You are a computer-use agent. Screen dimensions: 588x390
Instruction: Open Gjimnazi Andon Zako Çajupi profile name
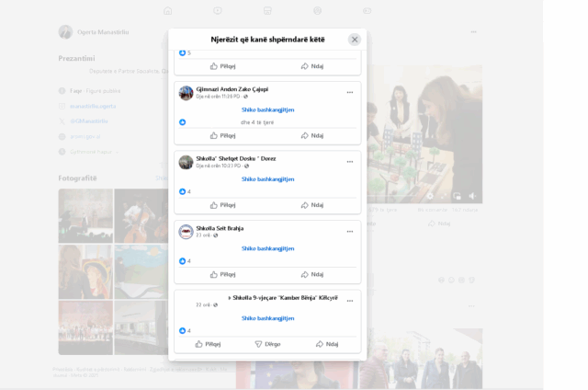pyautogui.click(x=232, y=89)
